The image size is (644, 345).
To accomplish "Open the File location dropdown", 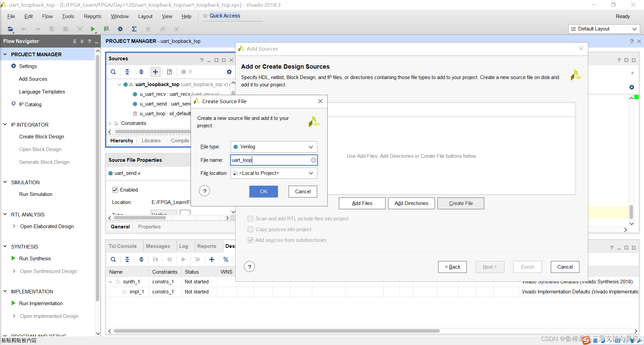I will [274, 173].
